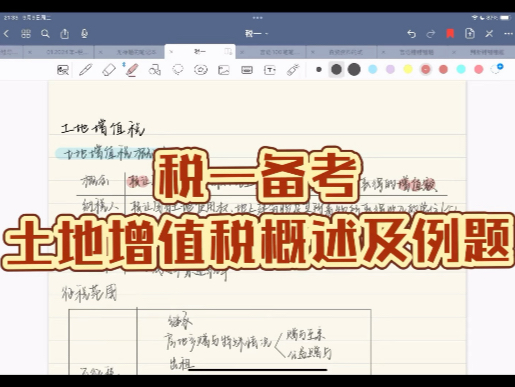Toggle the red bookmark on this page
The width and height of the screenshot is (515, 387).
[x=450, y=33]
